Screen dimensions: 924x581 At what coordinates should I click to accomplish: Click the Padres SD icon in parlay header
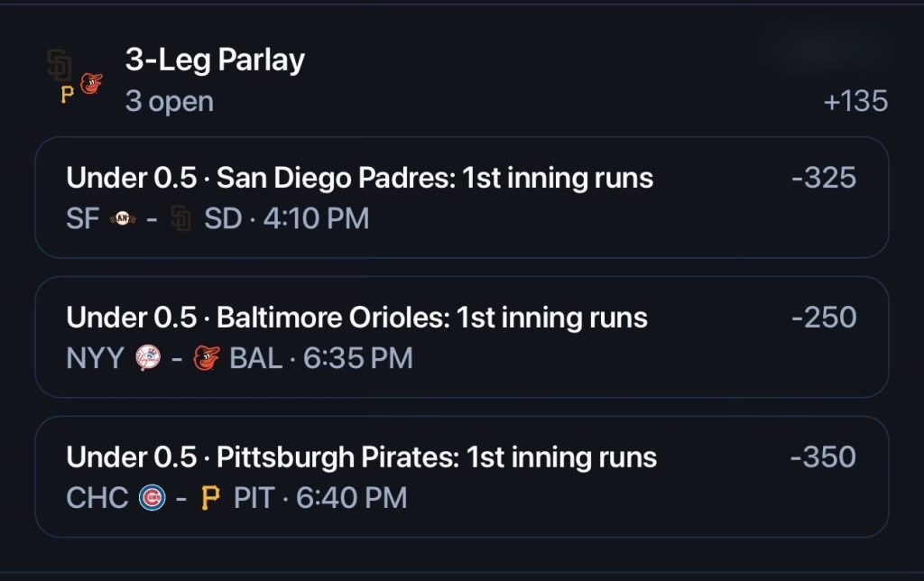coord(59,65)
